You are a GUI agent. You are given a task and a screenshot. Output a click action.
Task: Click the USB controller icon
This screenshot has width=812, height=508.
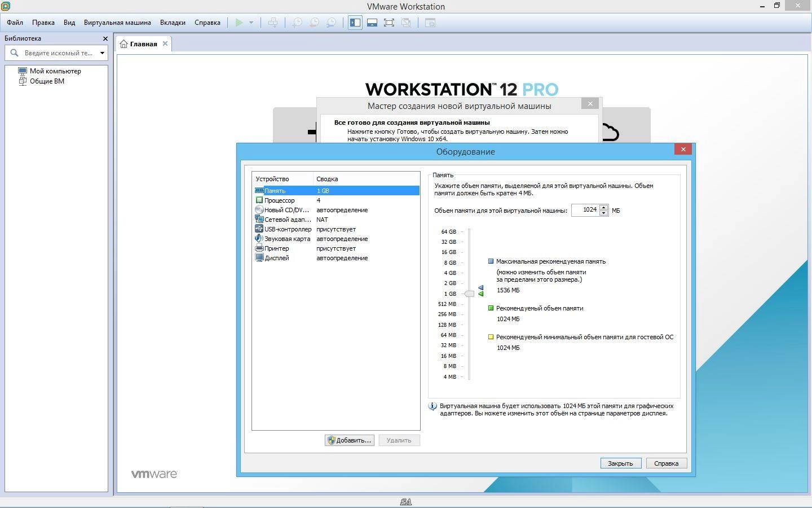point(259,229)
